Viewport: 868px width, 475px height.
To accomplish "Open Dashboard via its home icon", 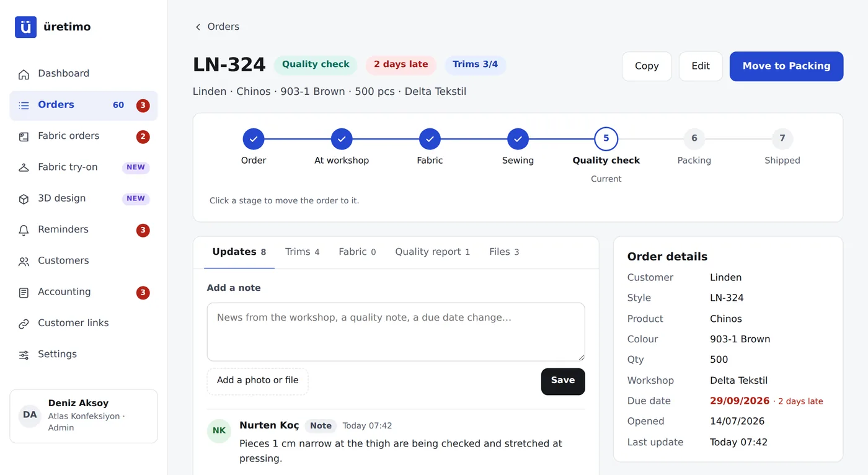I will tap(24, 74).
